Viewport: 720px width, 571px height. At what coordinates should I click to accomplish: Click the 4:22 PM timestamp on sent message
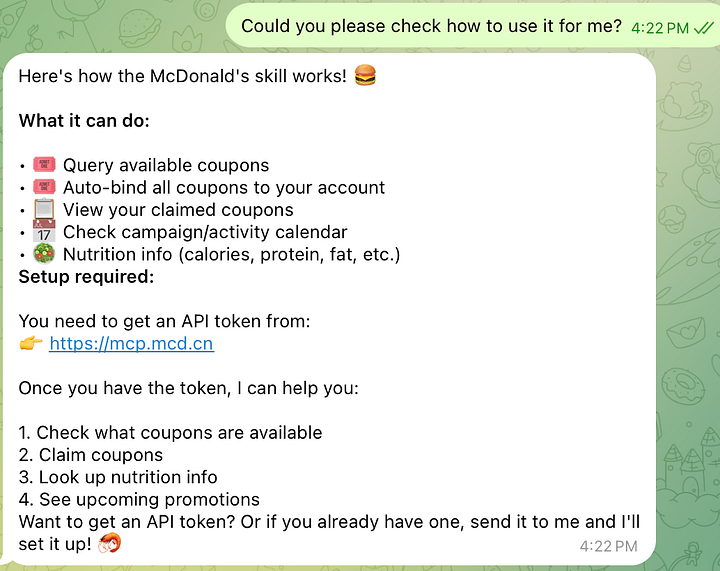click(659, 28)
